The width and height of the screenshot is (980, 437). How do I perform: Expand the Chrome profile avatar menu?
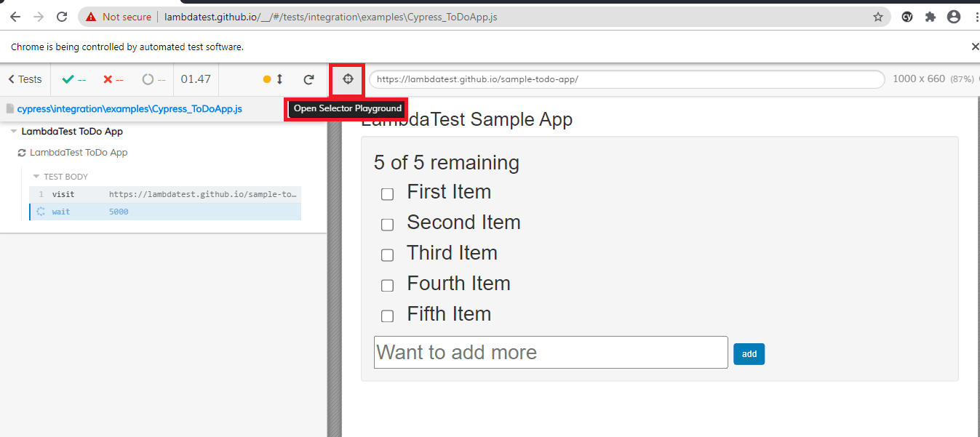954,16
